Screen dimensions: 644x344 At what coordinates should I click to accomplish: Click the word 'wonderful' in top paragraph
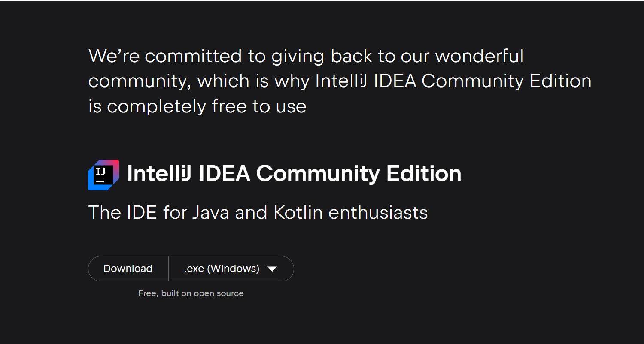(480, 56)
